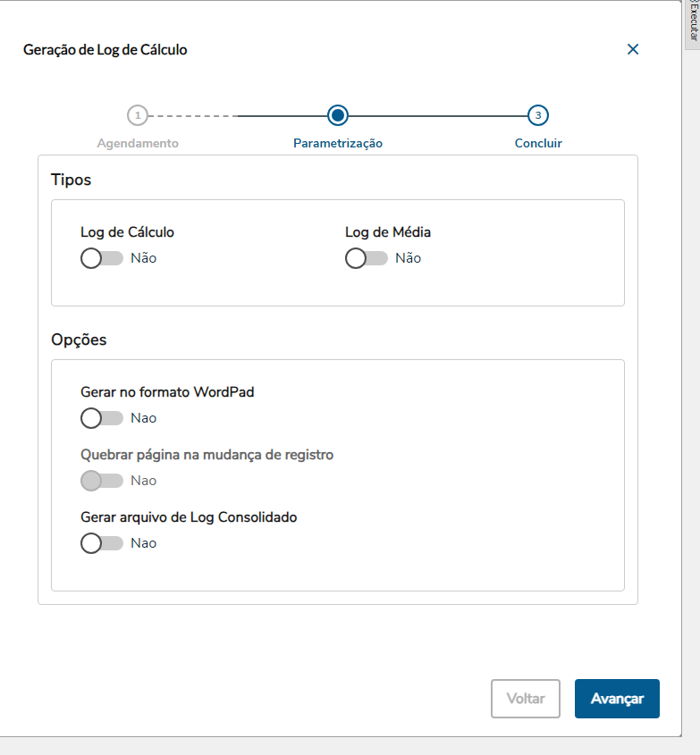Close the Geração de Log de Cálculo dialog
The height and width of the screenshot is (755, 700).
coord(633,50)
